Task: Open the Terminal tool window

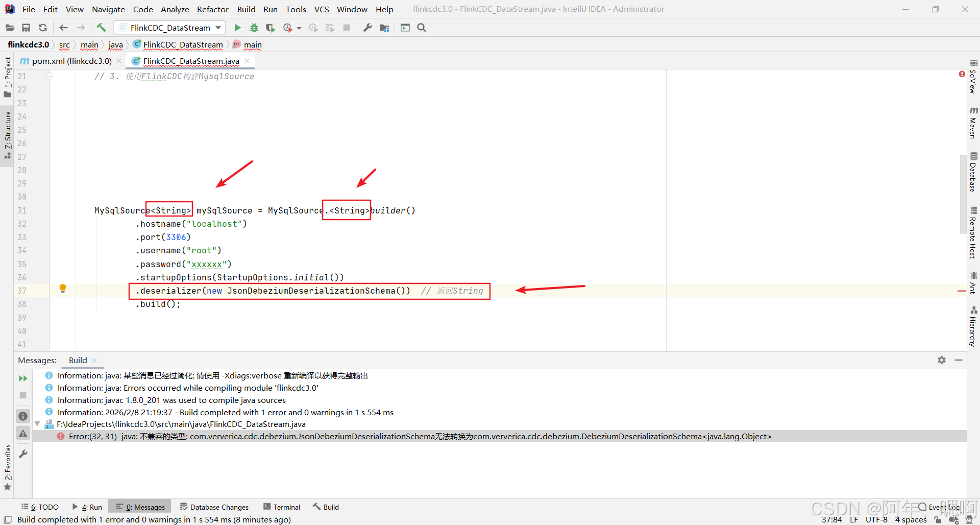Action: tap(282, 507)
